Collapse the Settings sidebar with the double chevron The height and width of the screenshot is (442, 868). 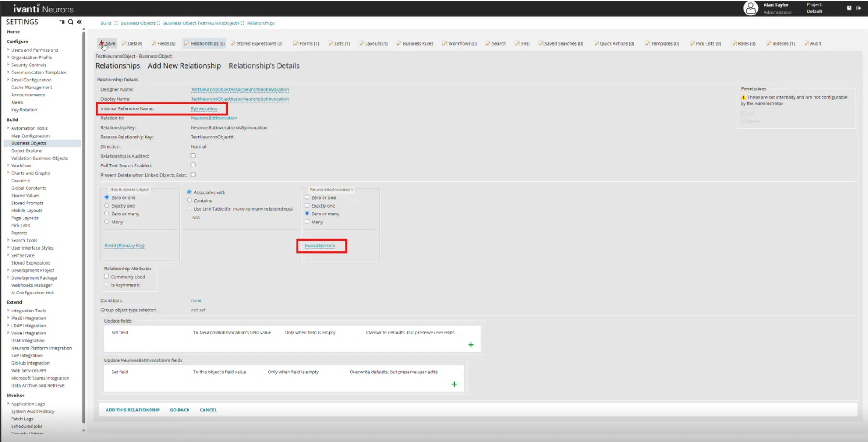click(80, 22)
